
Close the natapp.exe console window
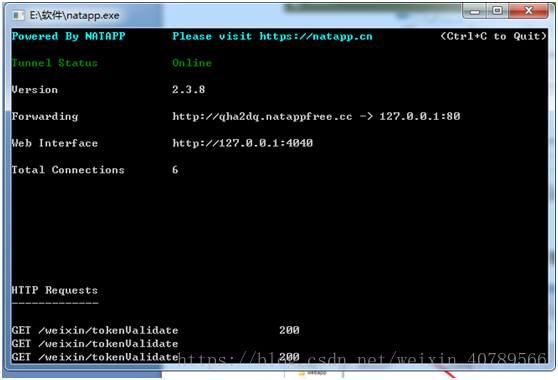[x=528, y=11]
